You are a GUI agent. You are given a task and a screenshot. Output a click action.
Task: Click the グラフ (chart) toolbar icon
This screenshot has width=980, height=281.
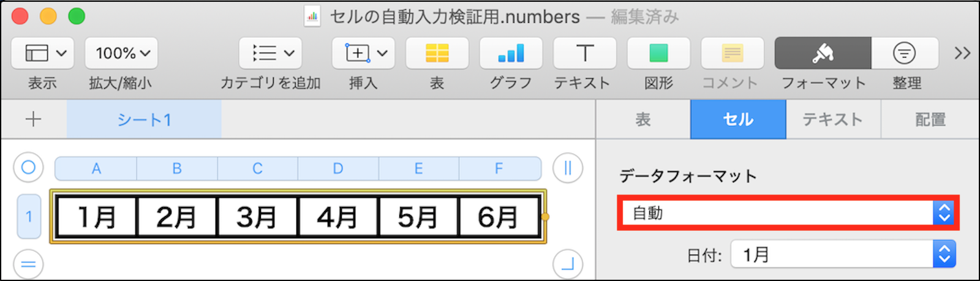point(511,54)
